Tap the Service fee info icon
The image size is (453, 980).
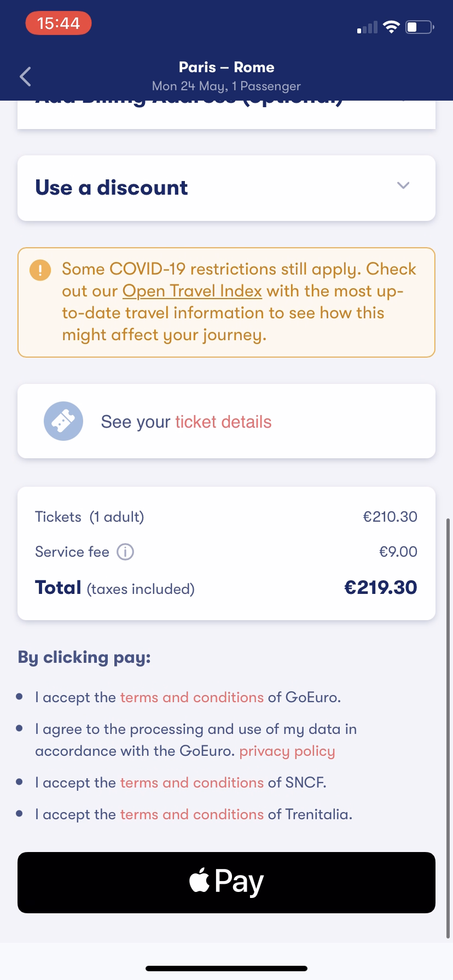pyautogui.click(x=125, y=552)
